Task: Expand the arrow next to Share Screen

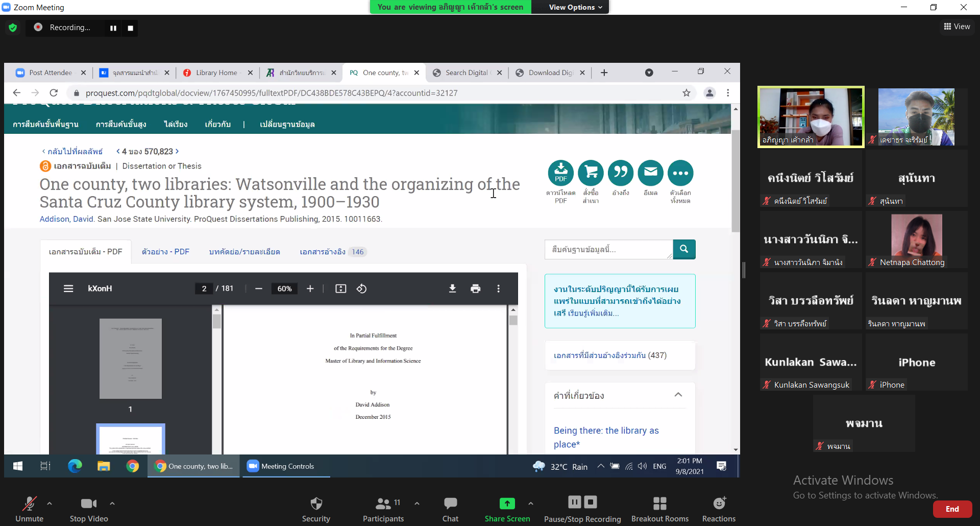Action: pyautogui.click(x=531, y=504)
